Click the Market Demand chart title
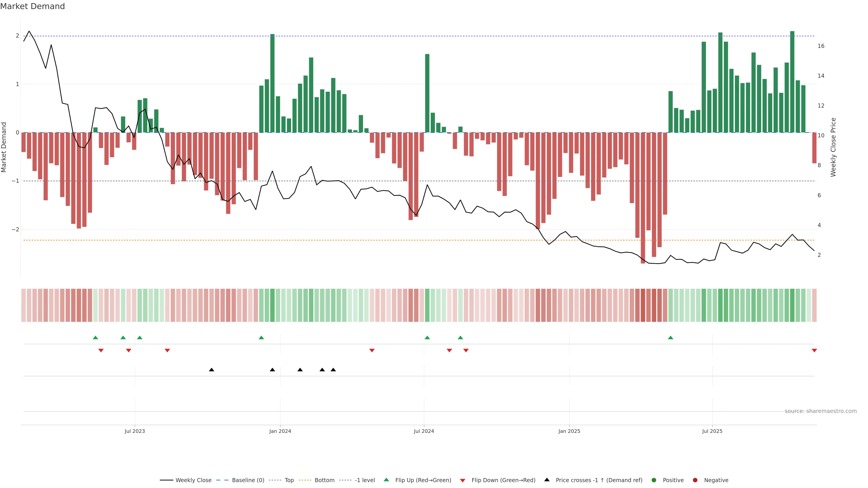The height and width of the screenshot is (488, 868). 32,6
